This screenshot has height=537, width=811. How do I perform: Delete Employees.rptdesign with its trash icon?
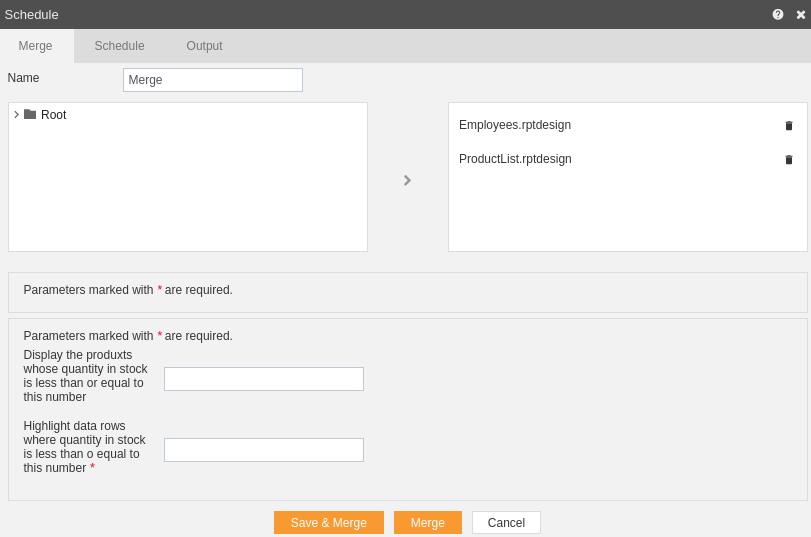pos(789,126)
